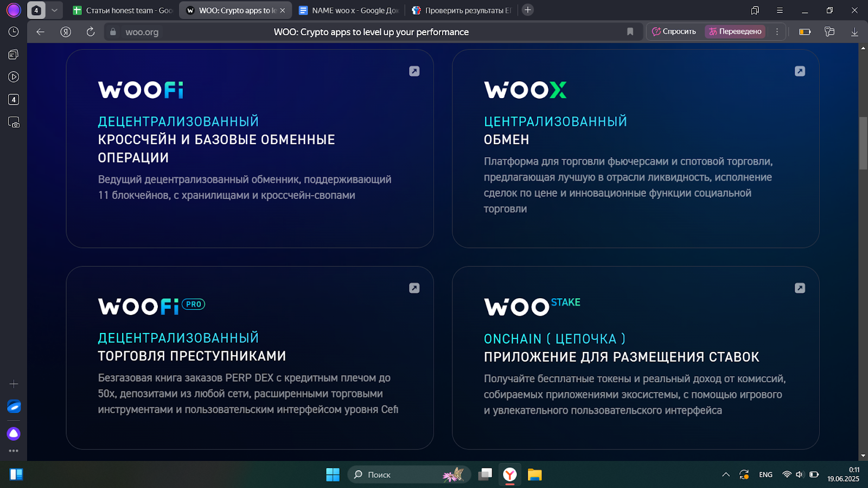Open the sidebar collections icon
This screenshot has height=488, width=868.
coord(14,54)
